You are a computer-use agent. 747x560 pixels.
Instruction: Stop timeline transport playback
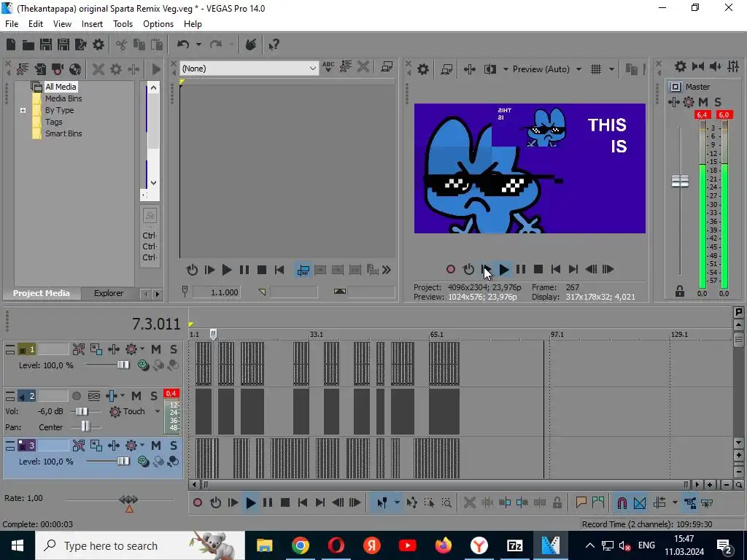[285, 502]
